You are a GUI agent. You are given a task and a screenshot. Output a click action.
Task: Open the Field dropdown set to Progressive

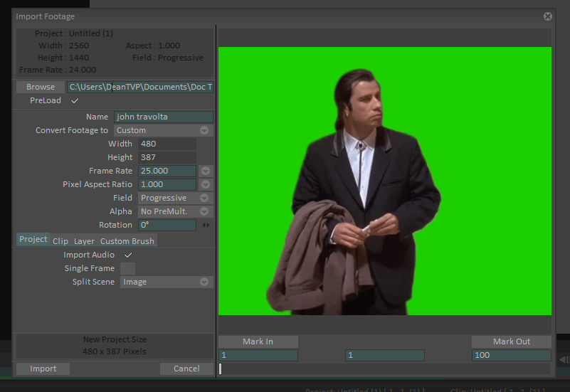click(176, 198)
